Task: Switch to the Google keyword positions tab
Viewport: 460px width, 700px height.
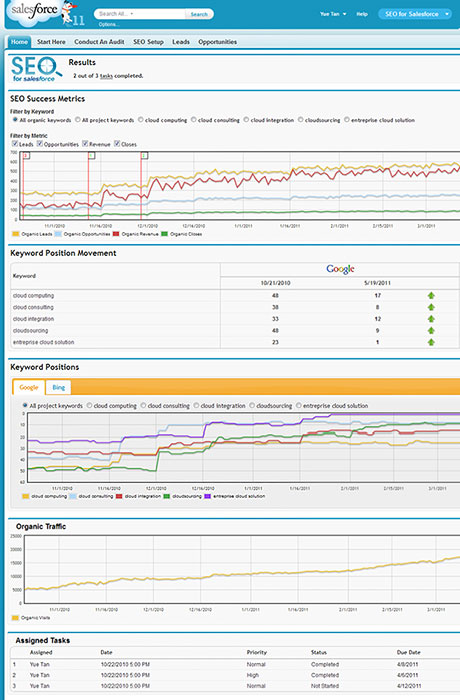Action: pos(29,387)
